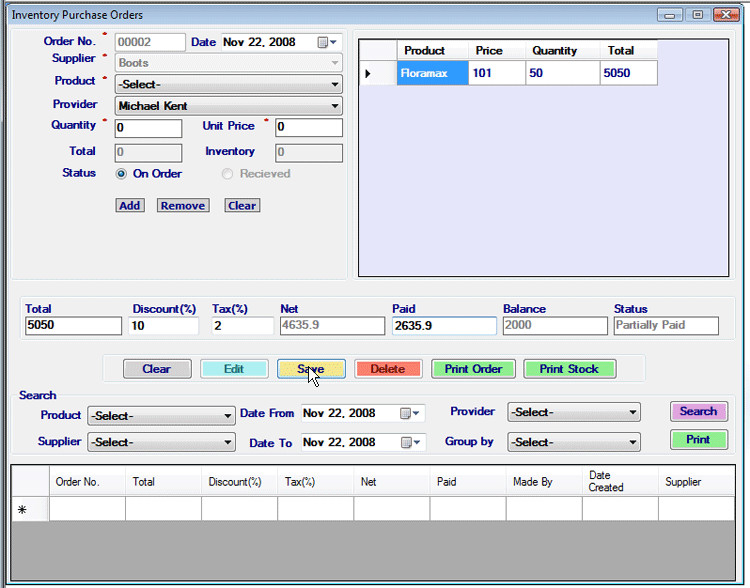Click the new-row asterisk in the results grid
750x588 pixels.
click(x=22, y=510)
